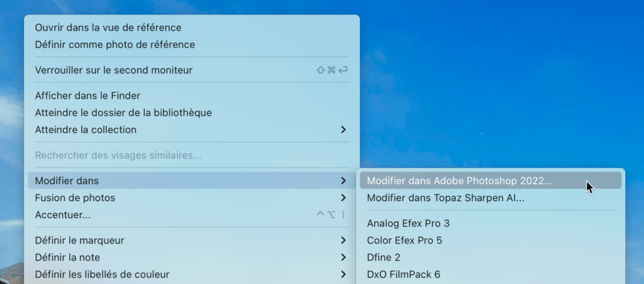Open the Définir le marqueur submenu
The image size is (644, 284).
tap(192, 240)
